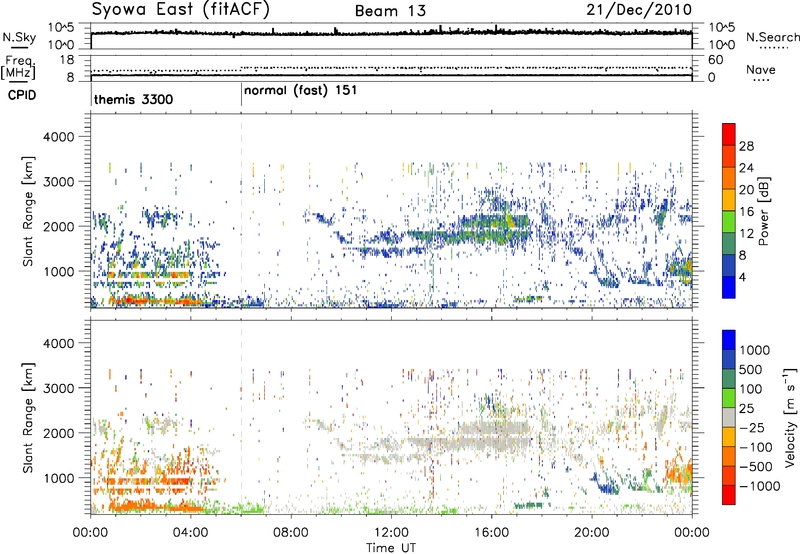Click the blue bottom segment of Power colorbar
The height and width of the screenshot is (554, 800).
[729, 287]
